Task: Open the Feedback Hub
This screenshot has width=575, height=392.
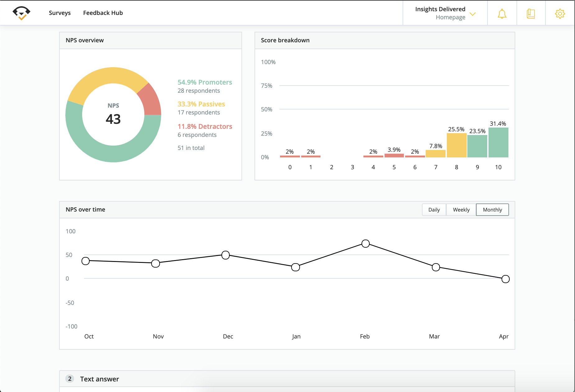Action: point(103,13)
